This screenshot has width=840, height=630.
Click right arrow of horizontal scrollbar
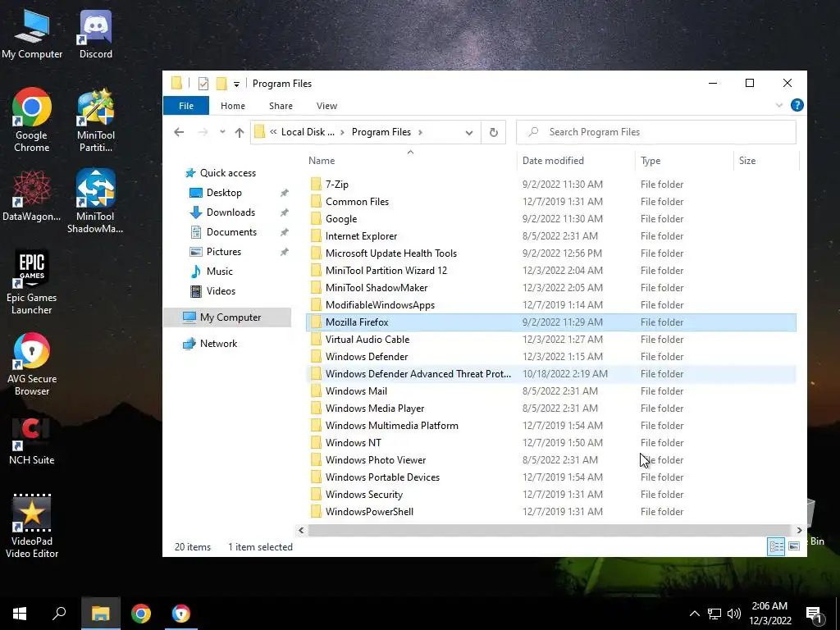[x=799, y=531]
